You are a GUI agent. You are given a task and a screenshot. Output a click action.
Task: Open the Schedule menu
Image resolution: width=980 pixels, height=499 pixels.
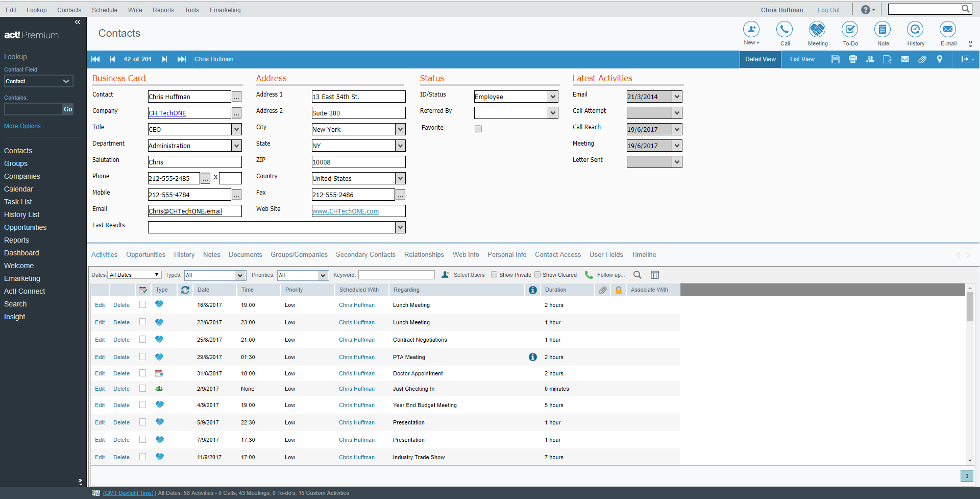(104, 10)
